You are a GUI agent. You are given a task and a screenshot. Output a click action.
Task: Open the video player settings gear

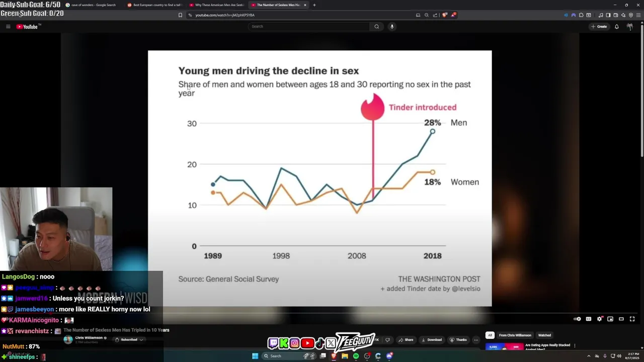(599, 319)
